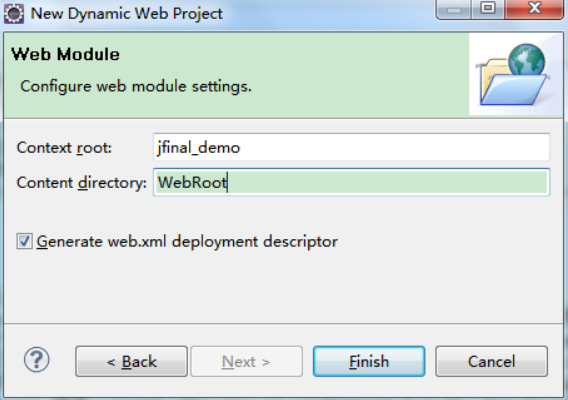Click the 'Context root:' label
The width and height of the screenshot is (568, 400).
(64, 148)
